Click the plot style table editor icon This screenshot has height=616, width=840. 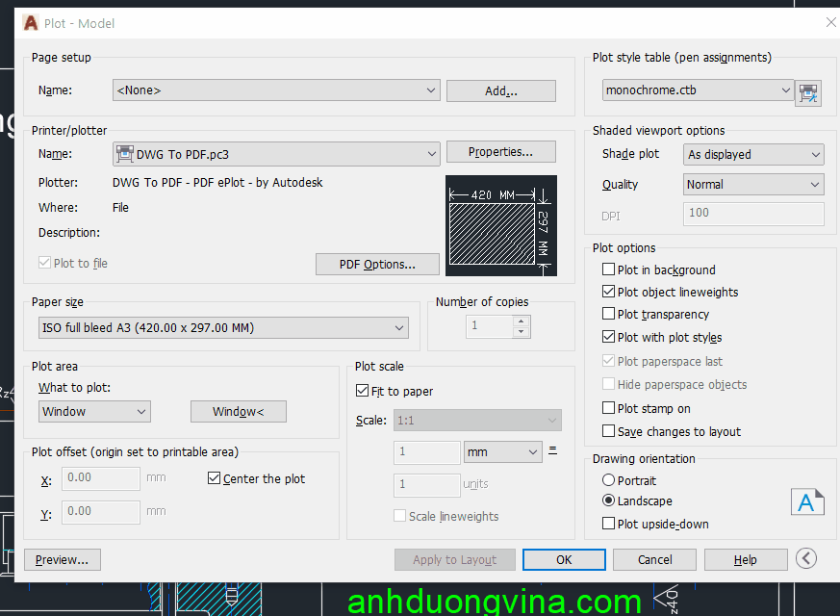[808, 92]
